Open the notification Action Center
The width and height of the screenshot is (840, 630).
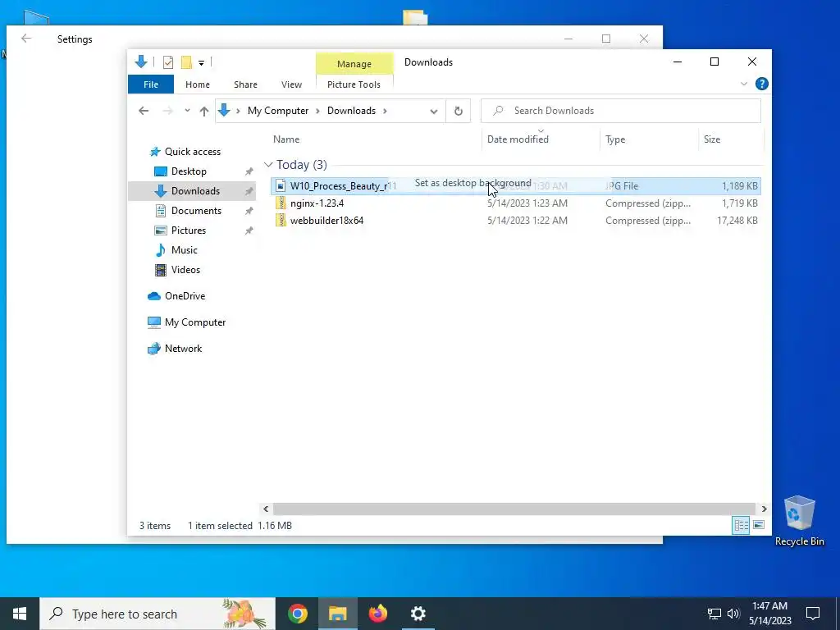813,614
